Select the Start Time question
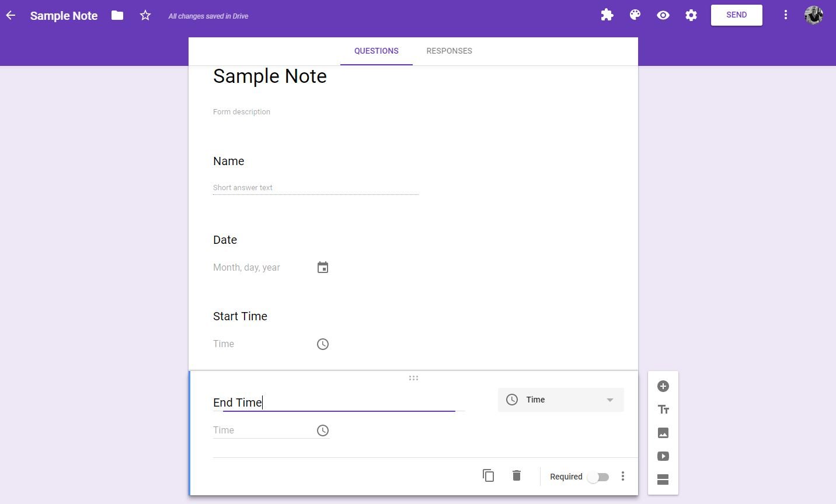This screenshot has height=504, width=836. (x=241, y=316)
